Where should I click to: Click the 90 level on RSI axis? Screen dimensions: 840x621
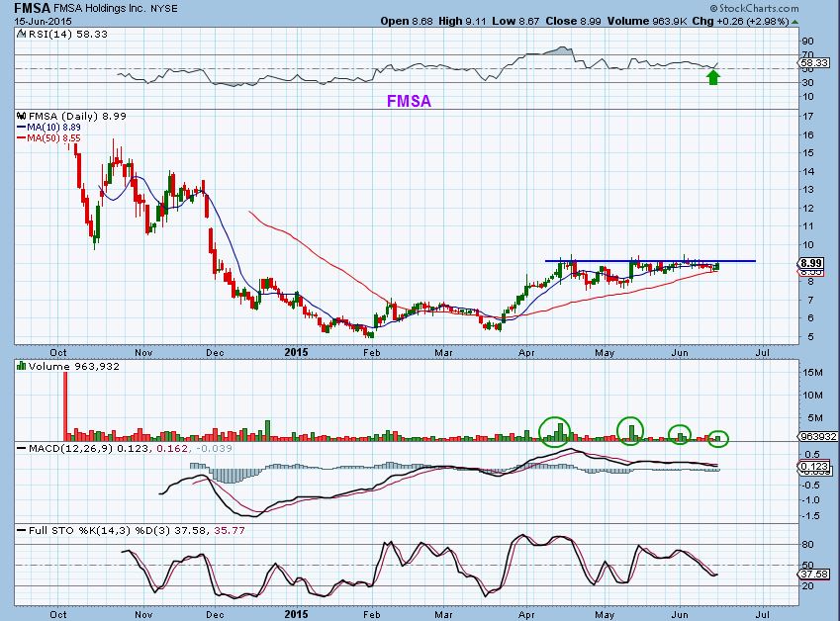click(x=808, y=42)
